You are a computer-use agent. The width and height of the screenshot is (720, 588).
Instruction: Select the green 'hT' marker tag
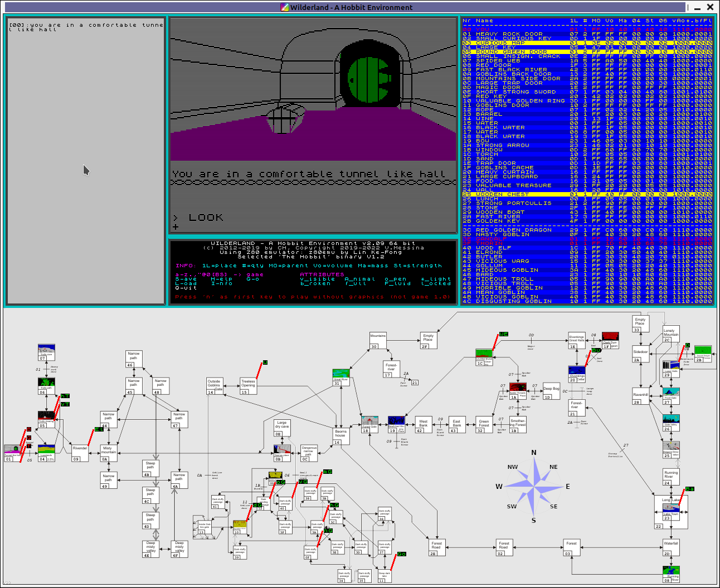tap(65, 396)
